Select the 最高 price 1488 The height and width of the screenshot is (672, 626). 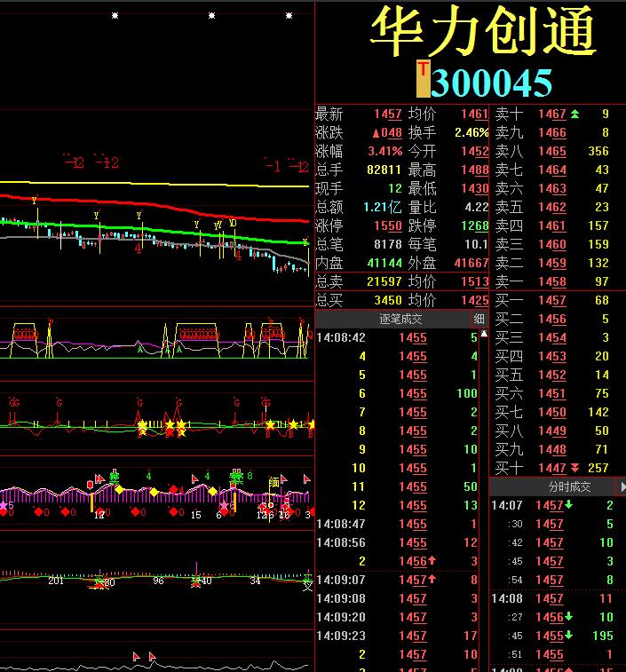(475, 170)
